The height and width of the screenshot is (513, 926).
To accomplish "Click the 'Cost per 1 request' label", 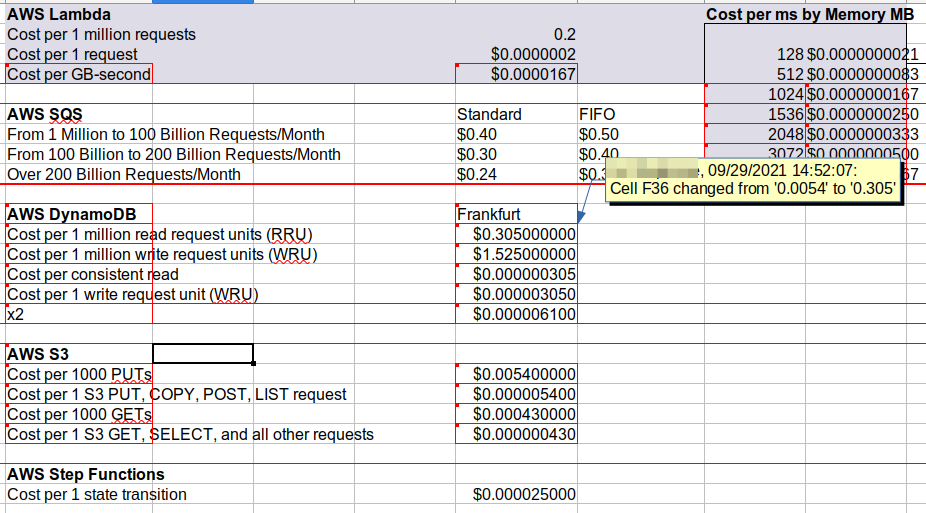I will [x=72, y=54].
